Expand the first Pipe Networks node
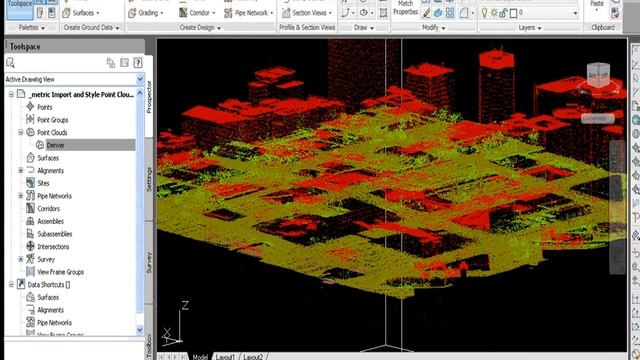Image resolution: width=640 pixels, height=360 pixels. (21, 196)
